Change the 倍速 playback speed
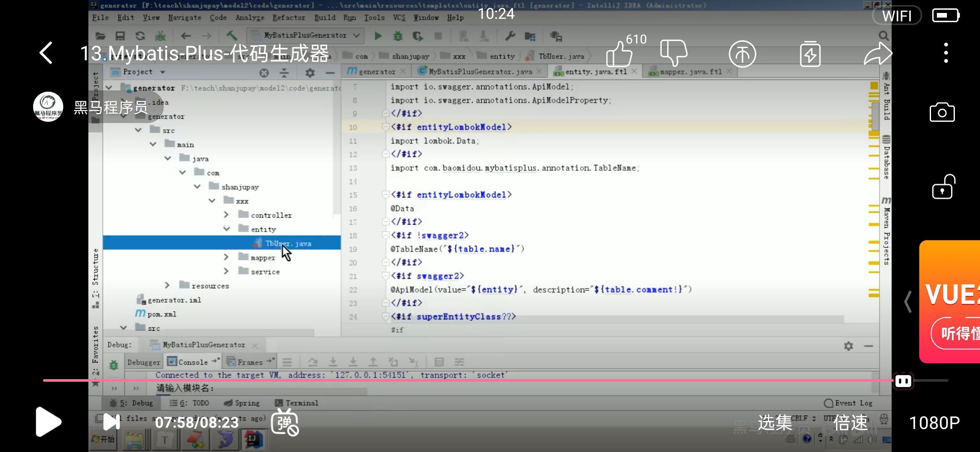The image size is (980, 452). (850, 423)
